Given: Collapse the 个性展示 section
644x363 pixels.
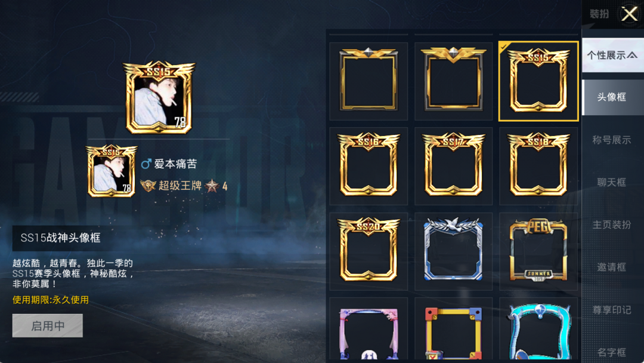Looking at the screenshot, I should coord(613,55).
